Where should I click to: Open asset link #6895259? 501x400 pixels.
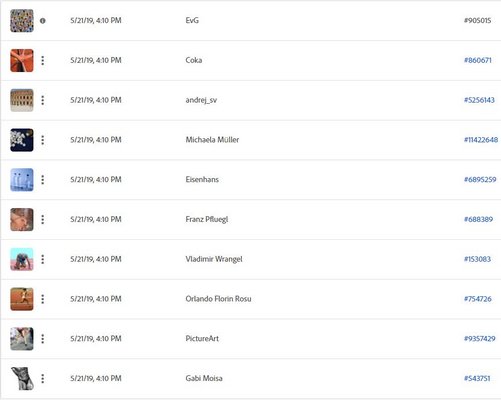[x=480, y=180]
